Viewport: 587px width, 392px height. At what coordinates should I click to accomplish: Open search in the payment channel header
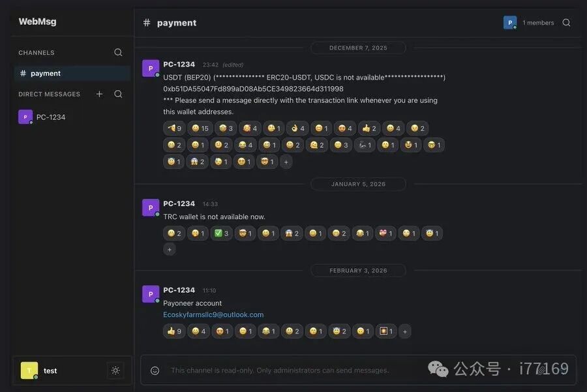coord(566,23)
